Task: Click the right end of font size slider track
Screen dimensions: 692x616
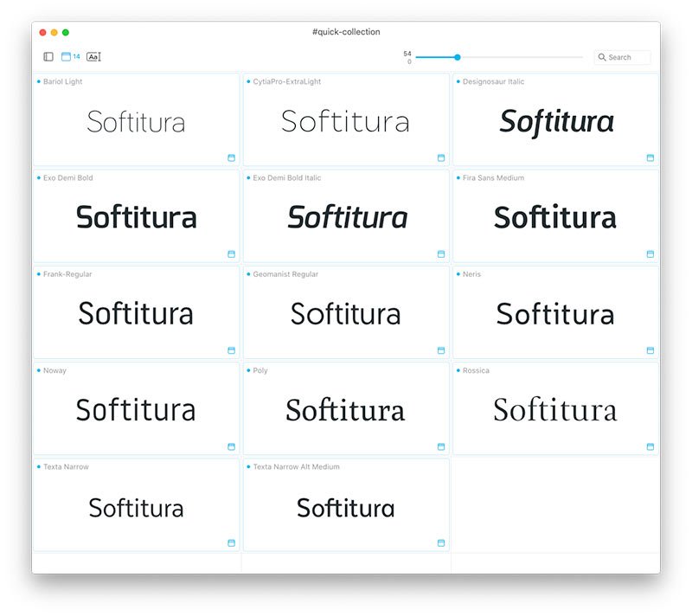Action: 581,57
